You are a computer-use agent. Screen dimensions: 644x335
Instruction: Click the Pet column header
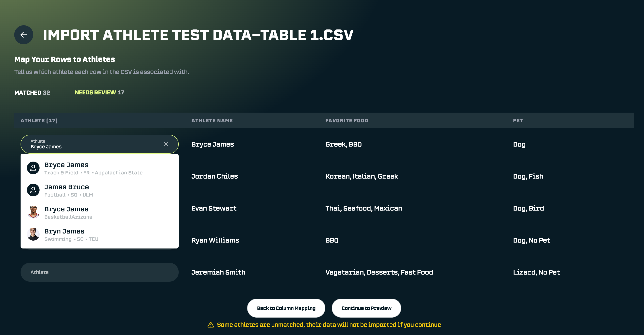(518, 121)
